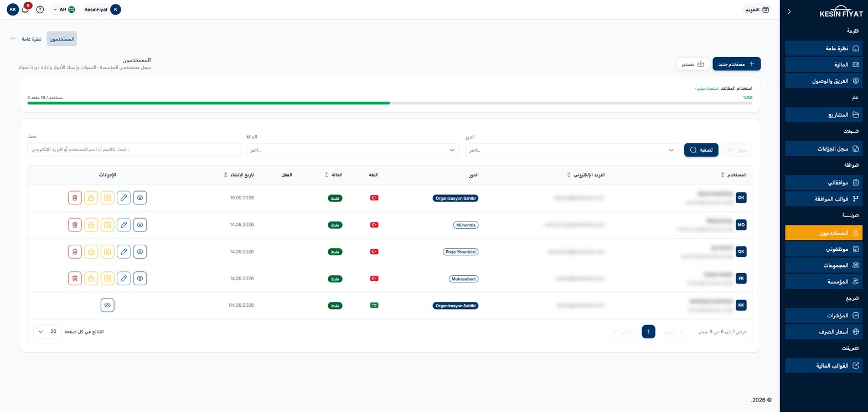Image resolution: width=868 pixels, height=412 pixels.
Task: Click the lock icon in the DK row
Action: coord(91,198)
